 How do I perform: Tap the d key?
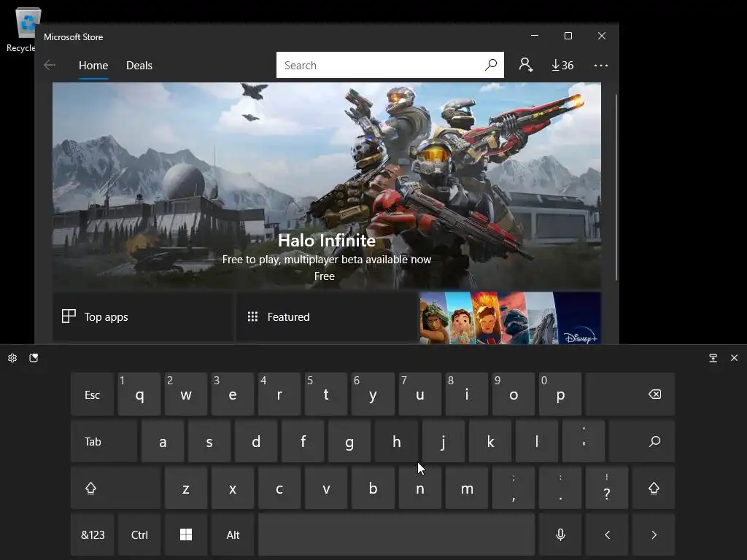pos(256,441)
